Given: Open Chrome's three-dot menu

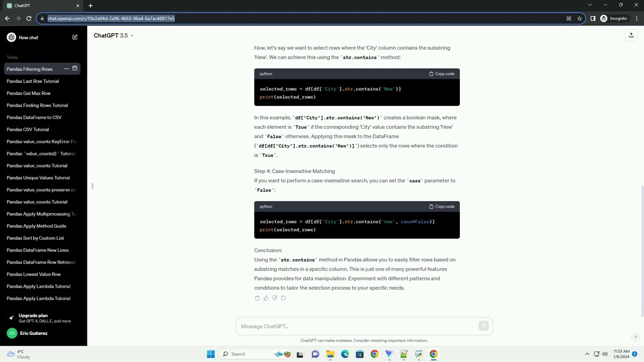Looking at the screenshot, I should tap(636, 19).
